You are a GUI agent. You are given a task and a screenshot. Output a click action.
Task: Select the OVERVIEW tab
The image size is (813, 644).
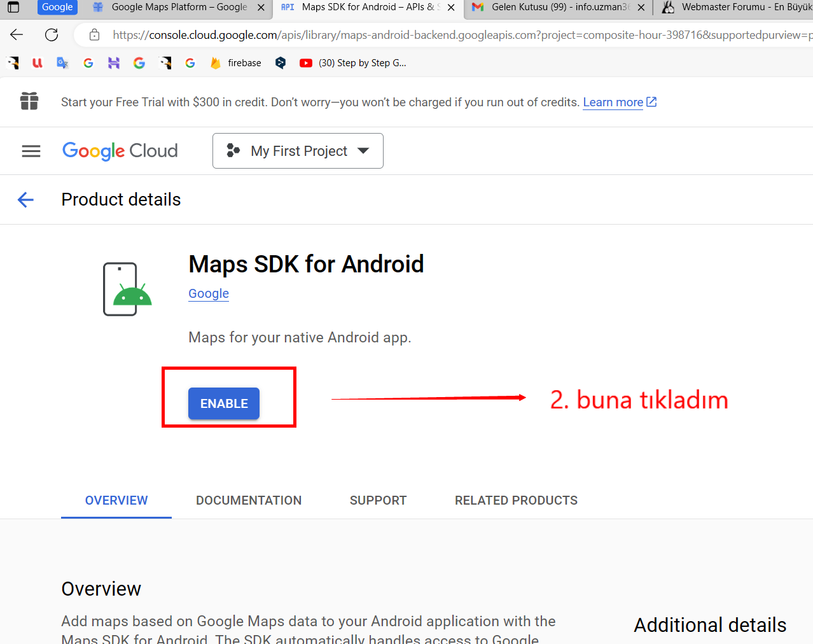pyautogui.click(x=116, y=500)
